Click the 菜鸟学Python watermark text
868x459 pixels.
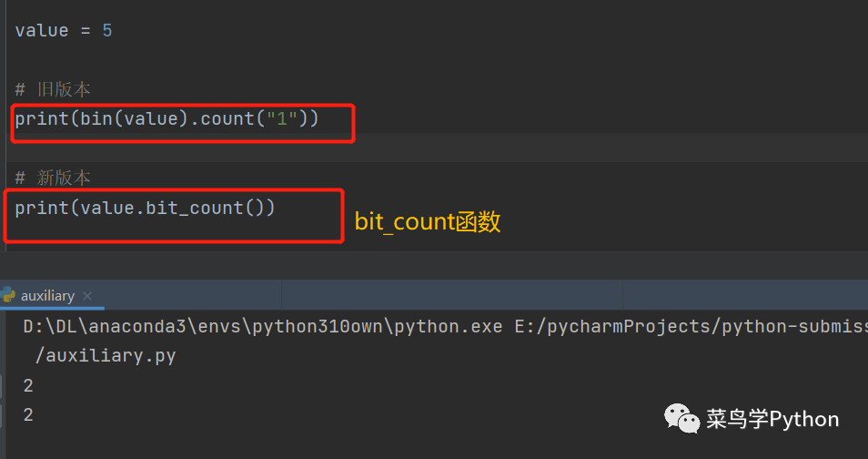[772, 419]
